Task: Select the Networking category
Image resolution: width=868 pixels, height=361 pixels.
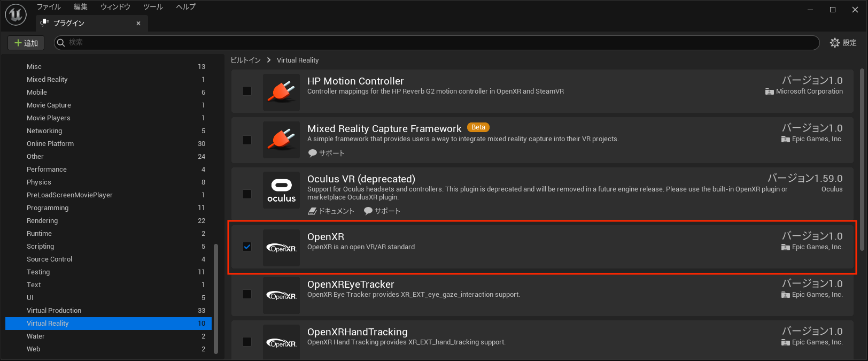Action: point(108,131)
